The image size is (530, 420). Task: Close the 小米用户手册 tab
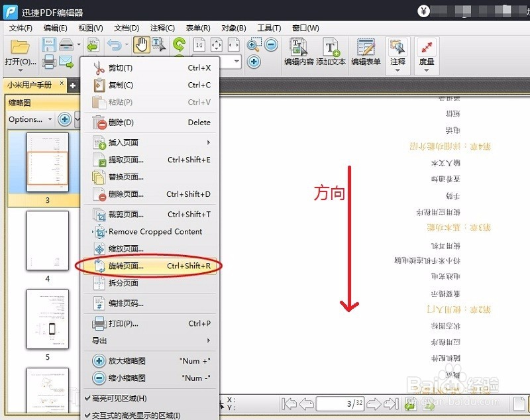click(62, 83)
